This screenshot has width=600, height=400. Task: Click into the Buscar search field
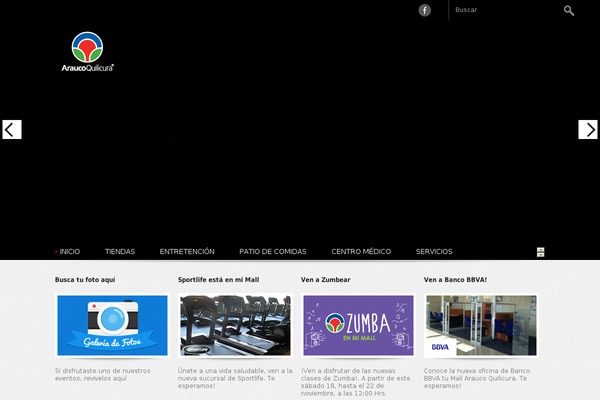tap(500, 10)
